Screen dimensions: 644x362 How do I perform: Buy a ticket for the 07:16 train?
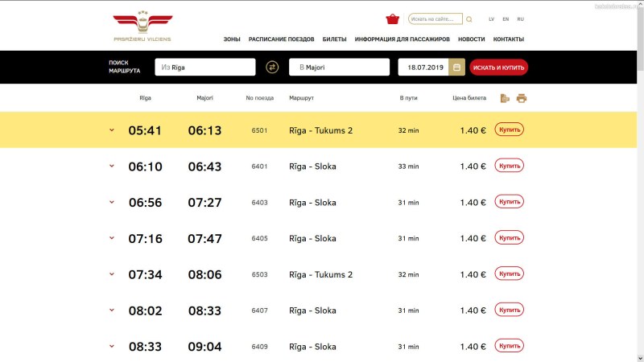(x=509, y=238)
